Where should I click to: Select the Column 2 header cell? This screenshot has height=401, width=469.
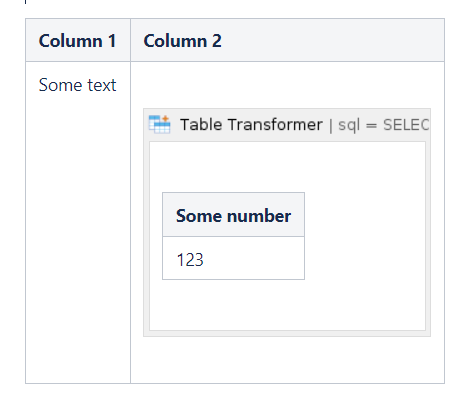(287, 40)
